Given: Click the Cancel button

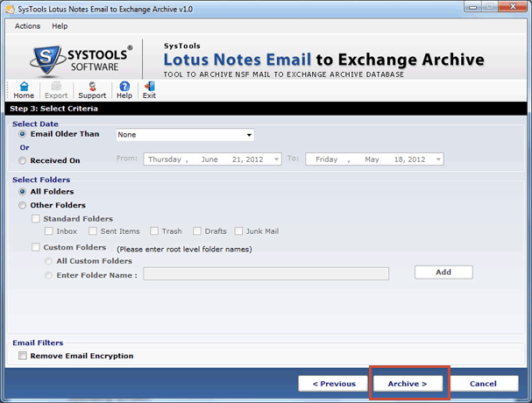Looking at the screenshot, I should tap(483, 384).
